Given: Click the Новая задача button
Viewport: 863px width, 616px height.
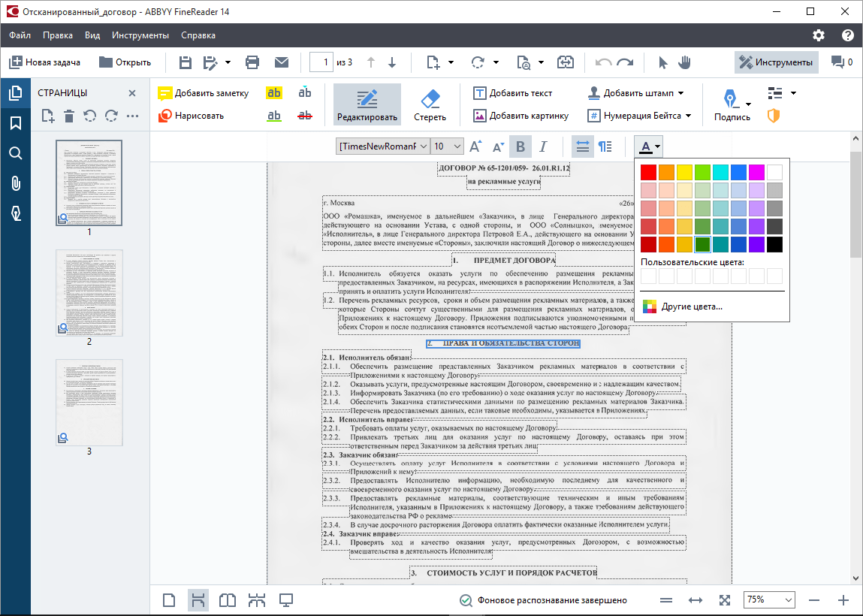Looking at the screenshot, I should point(44,62).
